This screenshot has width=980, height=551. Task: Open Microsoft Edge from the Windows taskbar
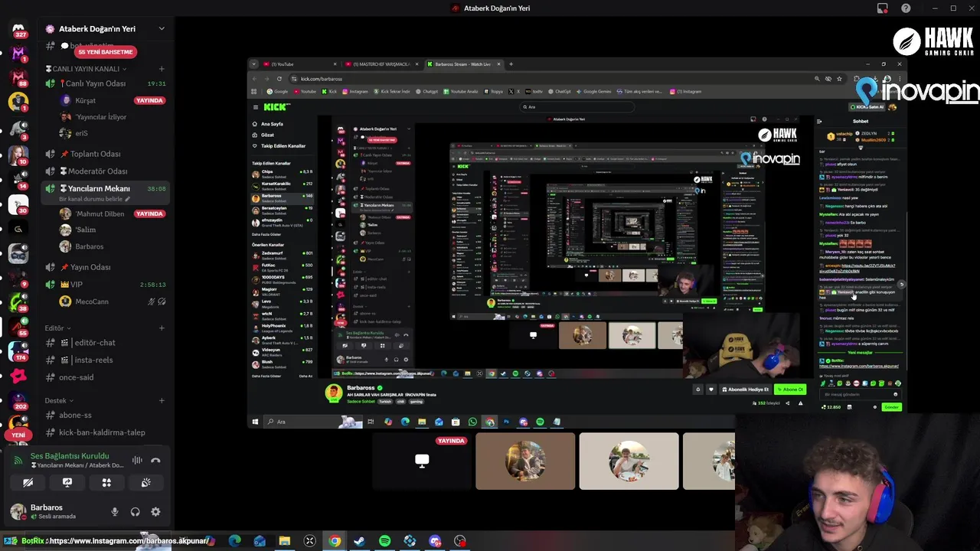234,541
